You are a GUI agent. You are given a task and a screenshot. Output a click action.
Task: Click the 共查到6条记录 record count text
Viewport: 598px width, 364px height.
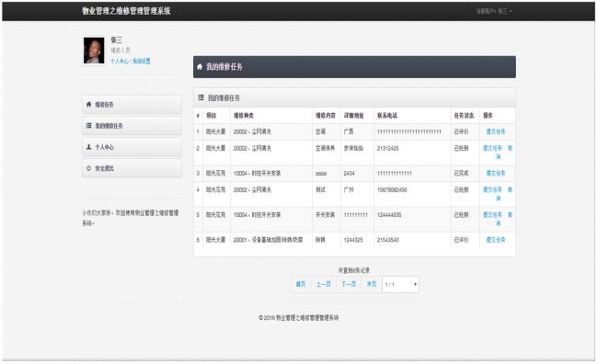click(354, 270)
